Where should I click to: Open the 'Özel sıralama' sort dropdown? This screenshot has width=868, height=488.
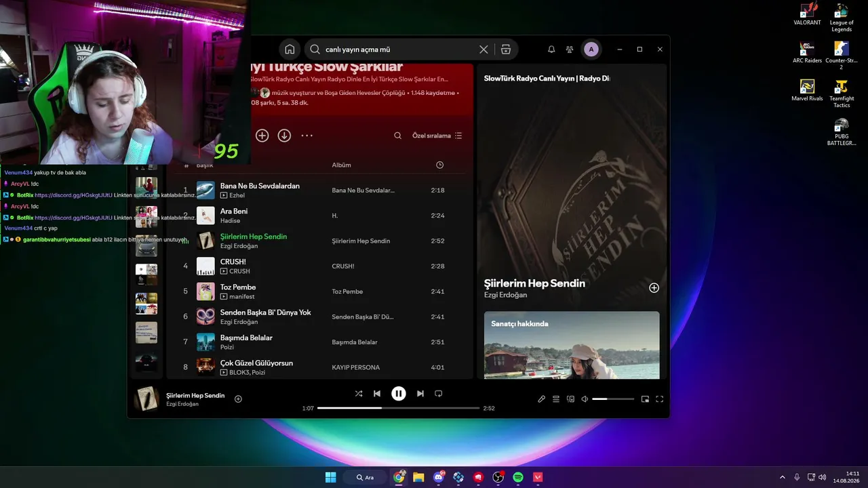pos(437,136)
